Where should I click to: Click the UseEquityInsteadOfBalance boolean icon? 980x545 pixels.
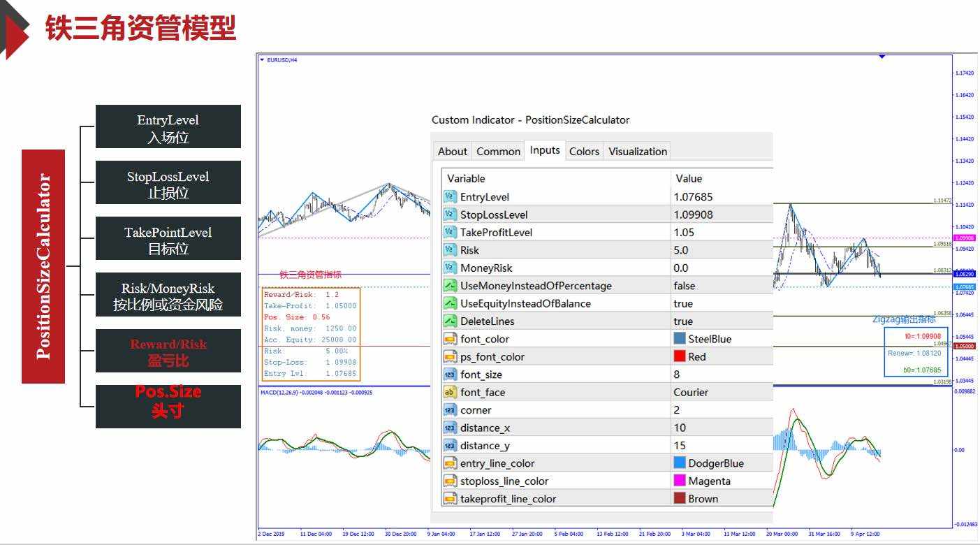coord(451,303)
